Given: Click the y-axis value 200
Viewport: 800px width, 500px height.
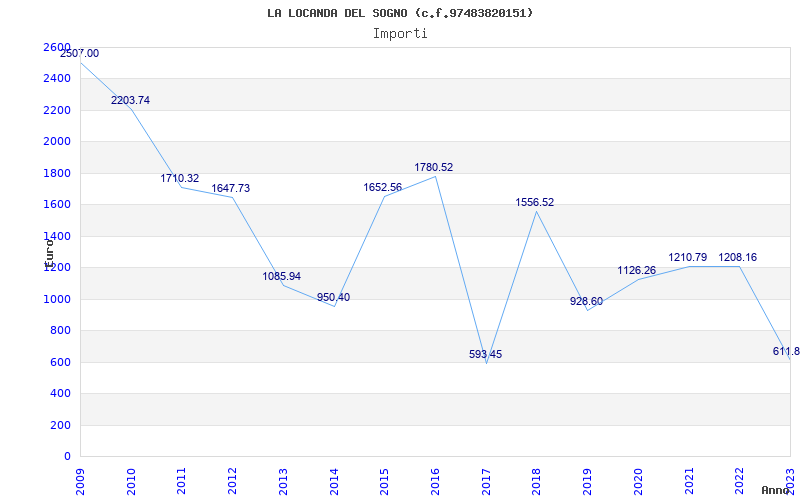Looking at the screenshot, I should click(x=60, y=426).
